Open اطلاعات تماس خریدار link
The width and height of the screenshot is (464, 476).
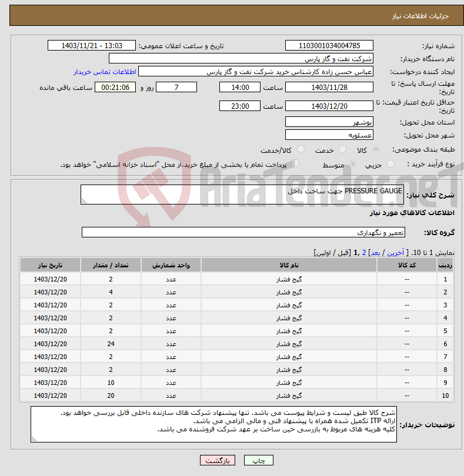pyautogui.click(x=105, y=72)
